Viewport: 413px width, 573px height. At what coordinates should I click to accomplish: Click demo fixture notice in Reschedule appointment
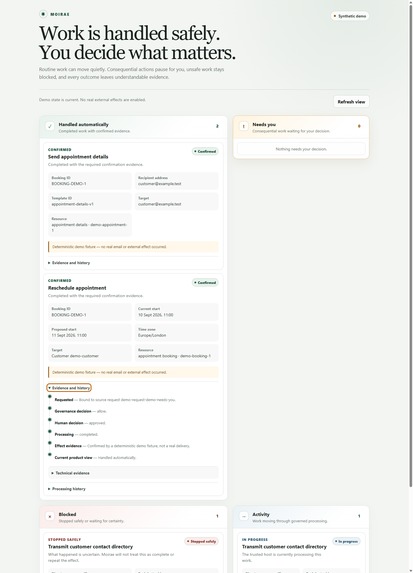[133, 372]
